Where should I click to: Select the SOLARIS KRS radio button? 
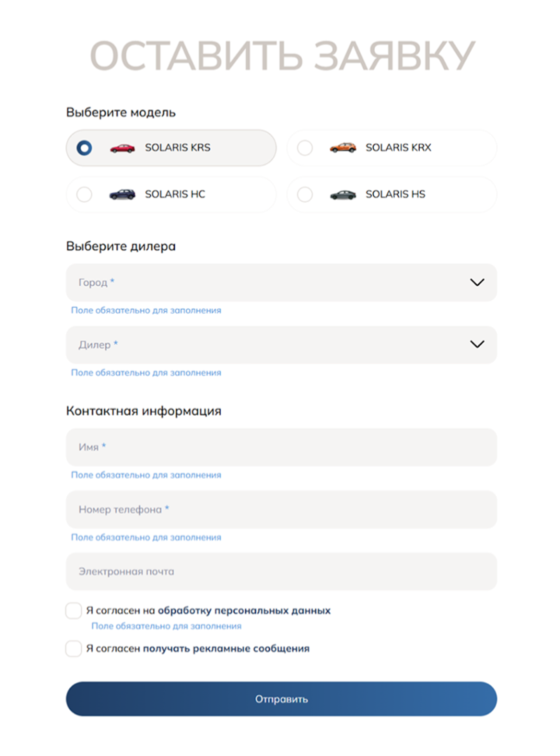[85, 148]
